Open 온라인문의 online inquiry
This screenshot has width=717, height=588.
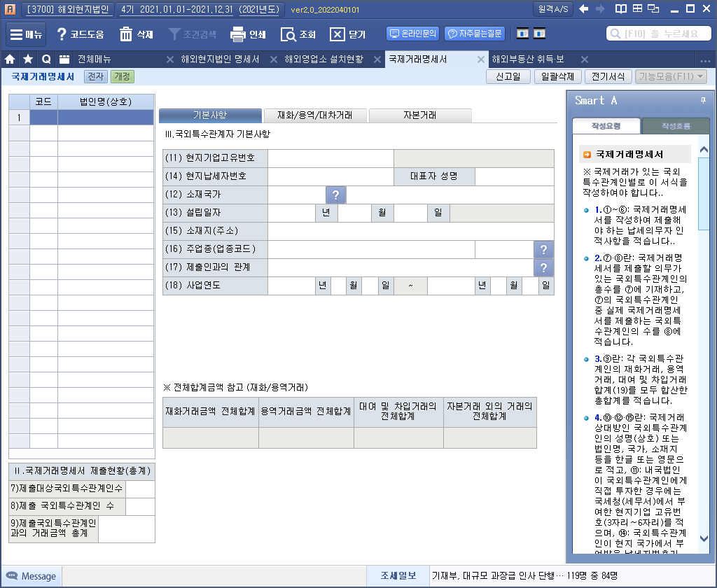pos(413,34)
